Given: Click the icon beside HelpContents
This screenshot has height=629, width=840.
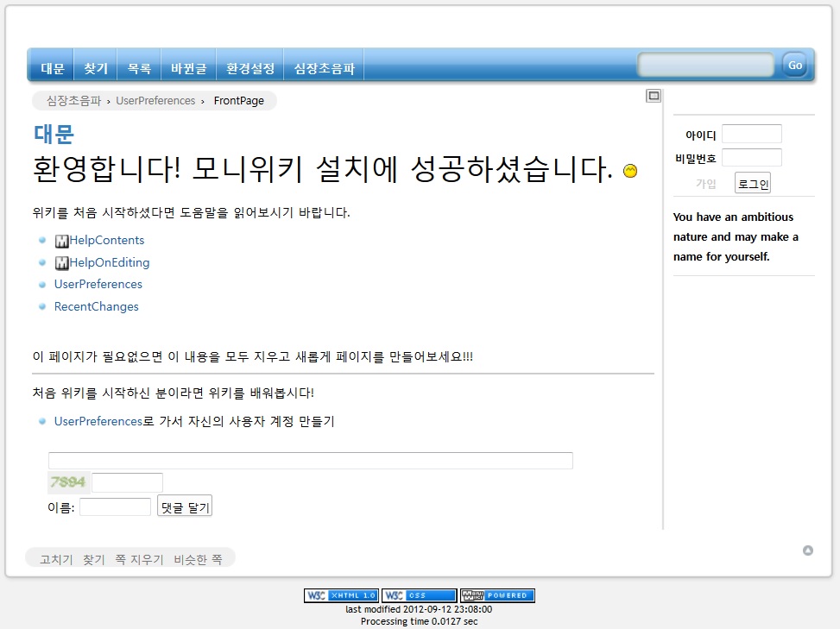Looking at the screenshot, I should tap(61, 241).
